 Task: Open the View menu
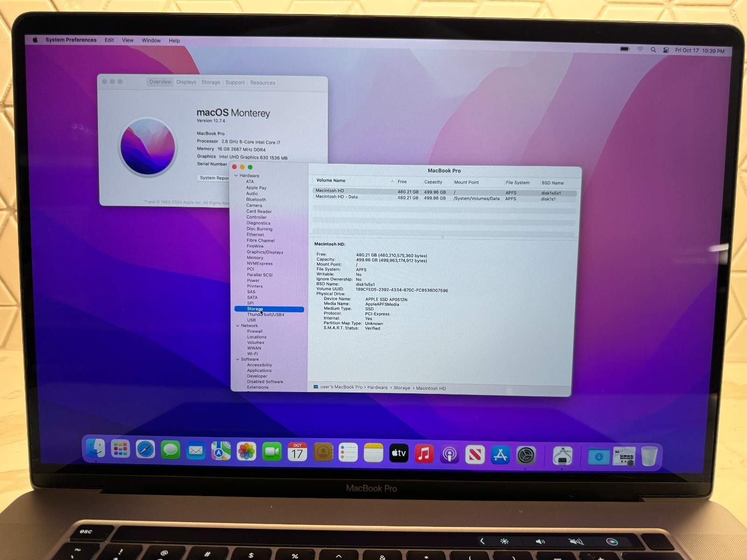click(128, 41)
